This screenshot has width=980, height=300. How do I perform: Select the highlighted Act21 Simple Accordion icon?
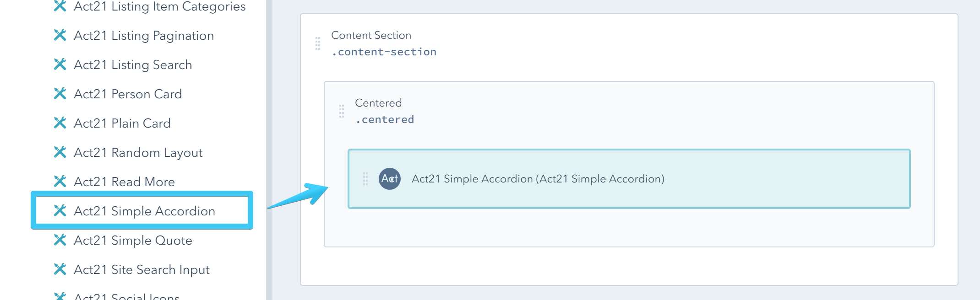pos(60,211)
